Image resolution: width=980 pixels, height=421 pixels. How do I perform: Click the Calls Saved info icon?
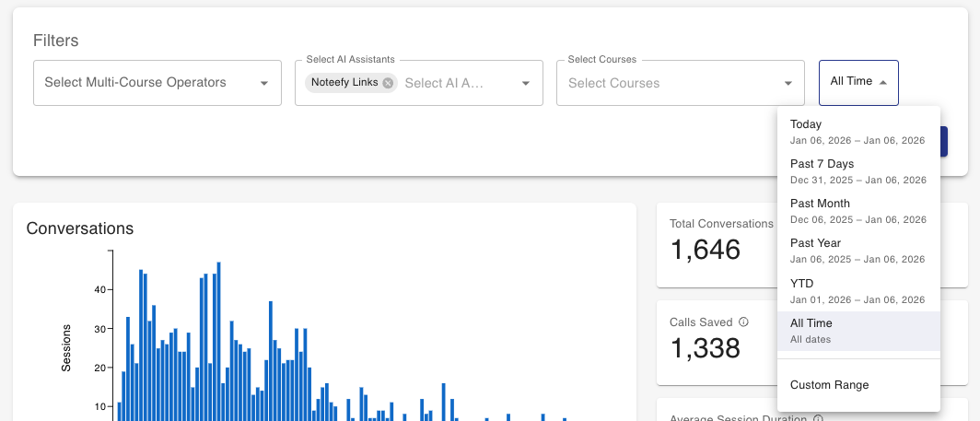click(743, 322)
